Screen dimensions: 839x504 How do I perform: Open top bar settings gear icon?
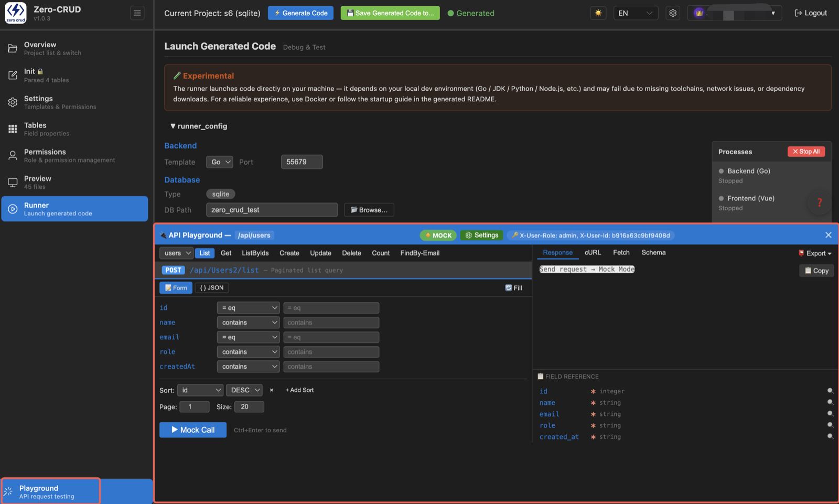click(x=673, y=13)
